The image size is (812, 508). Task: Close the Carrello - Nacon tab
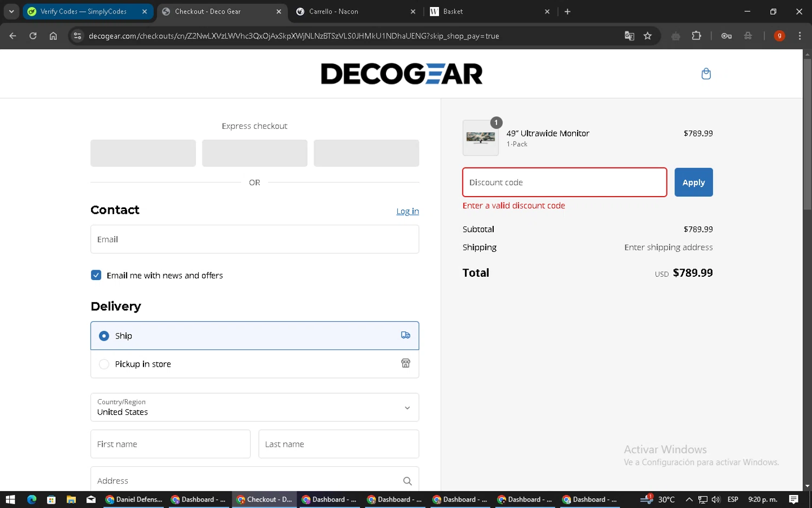[x=413, y=11]
